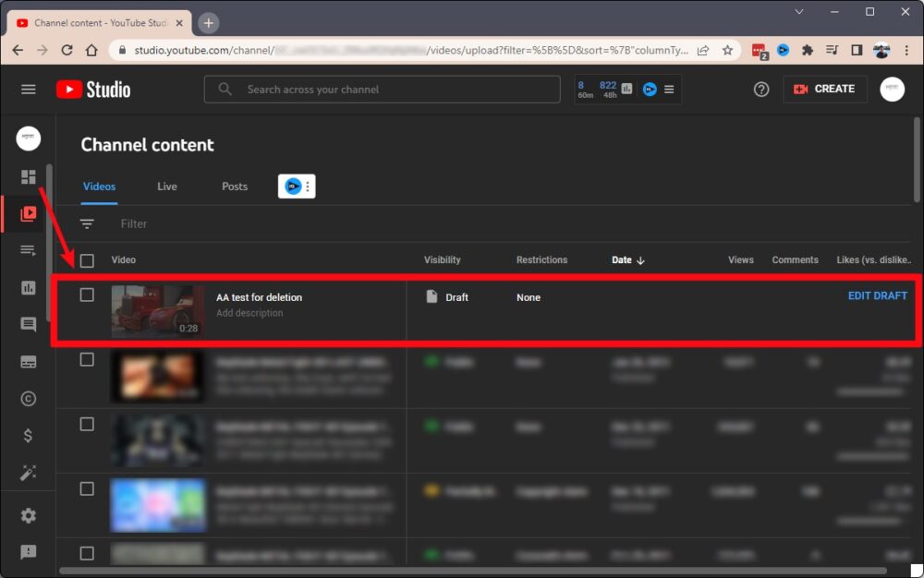Open the Copyright section icon

tap(28, 398)
